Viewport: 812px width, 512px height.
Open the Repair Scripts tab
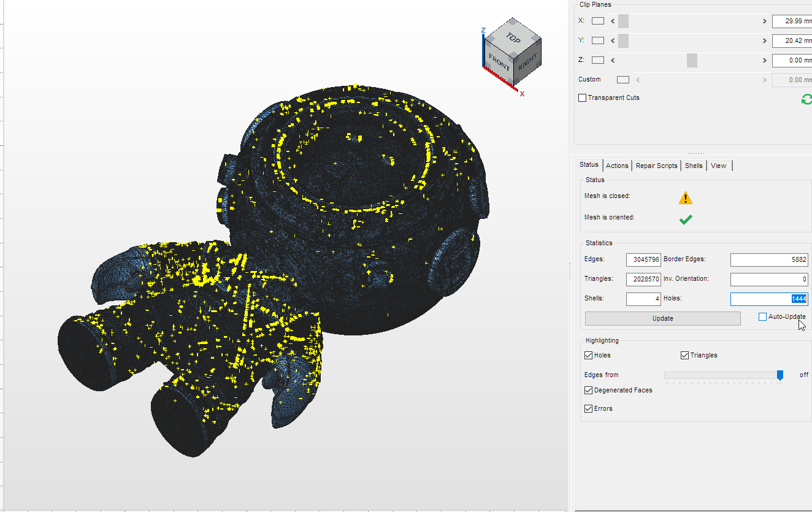pyautogui.click(x=656, y=166)
